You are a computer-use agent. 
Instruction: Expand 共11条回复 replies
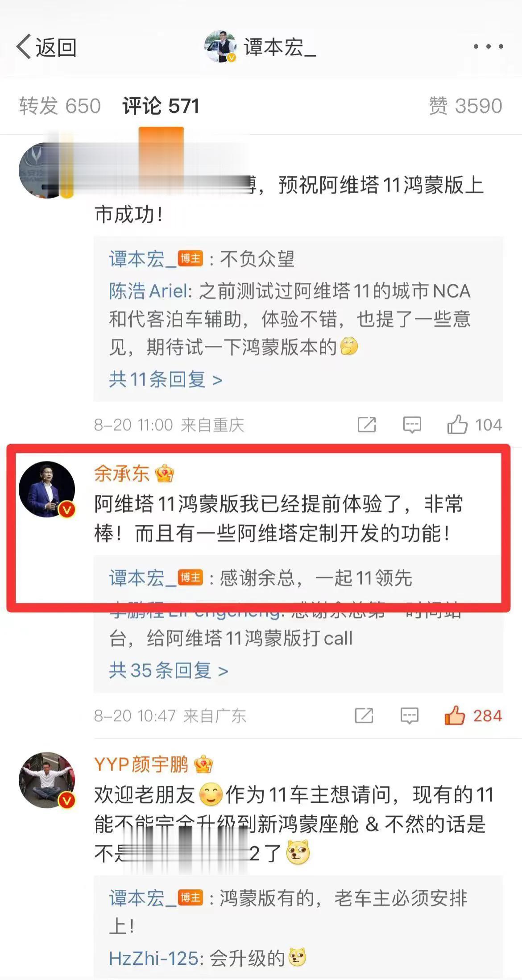(x=166, y=380)
